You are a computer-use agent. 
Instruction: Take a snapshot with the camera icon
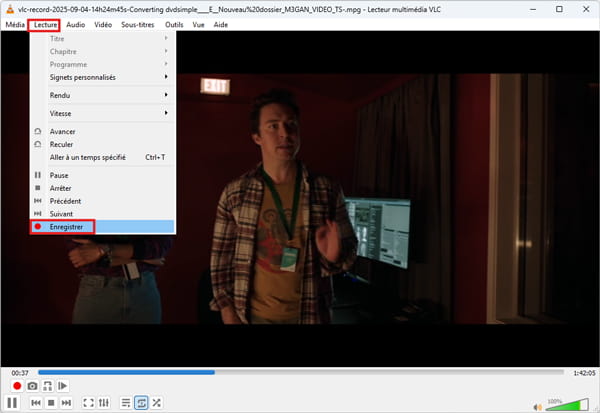(x=33, y=386)
